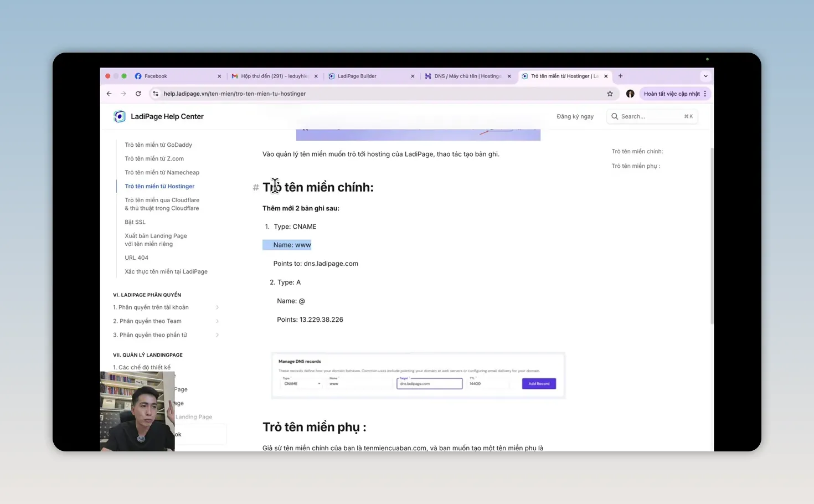Open Xuất bản Landing Page với tên miền riêng
This screenshot has height=504, width=814.
coord(156,240)
